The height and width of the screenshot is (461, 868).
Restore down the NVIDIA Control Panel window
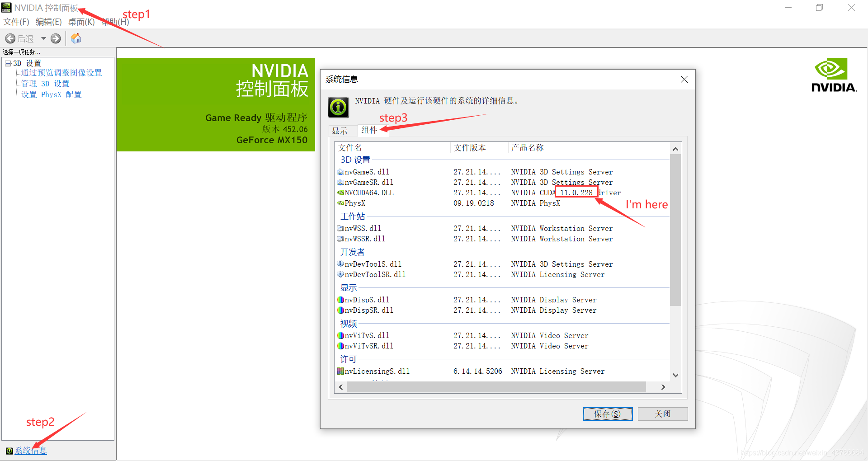819,8
